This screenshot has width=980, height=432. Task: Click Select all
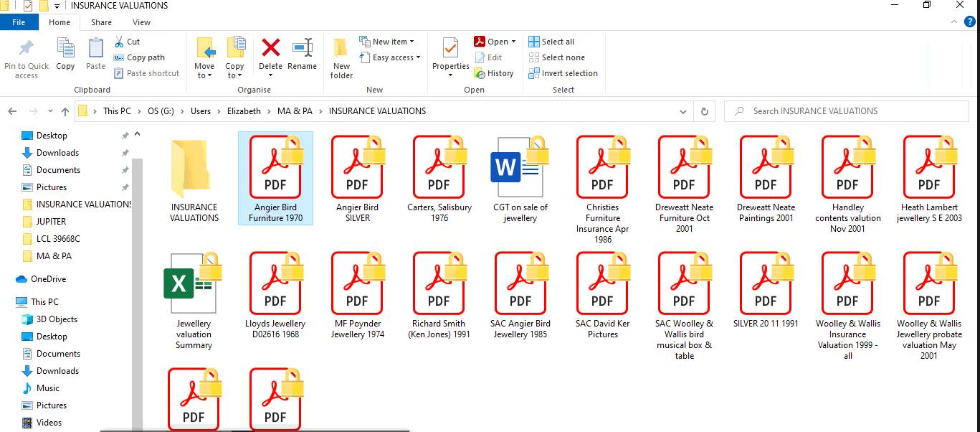pos(551,42)
